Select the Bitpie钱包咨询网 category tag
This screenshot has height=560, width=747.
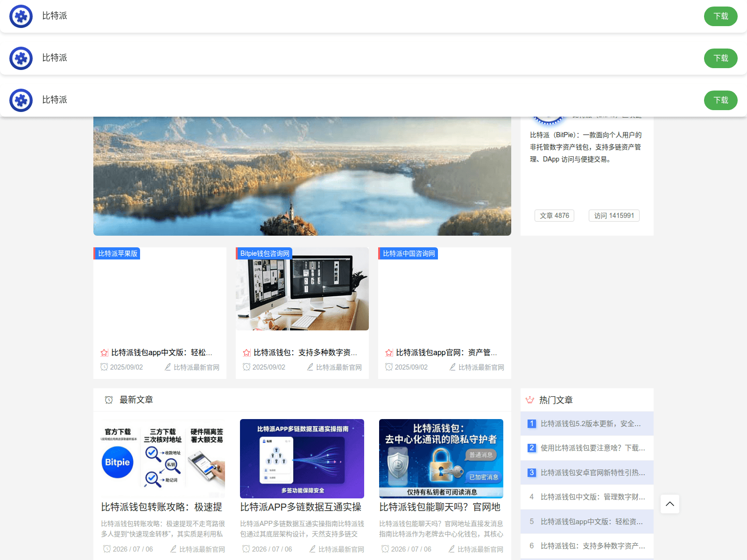[x=264, y=253]
